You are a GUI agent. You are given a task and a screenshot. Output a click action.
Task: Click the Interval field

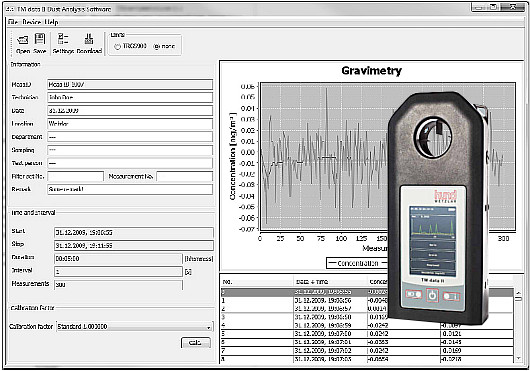pyautogui.click(x=118, y=271)
